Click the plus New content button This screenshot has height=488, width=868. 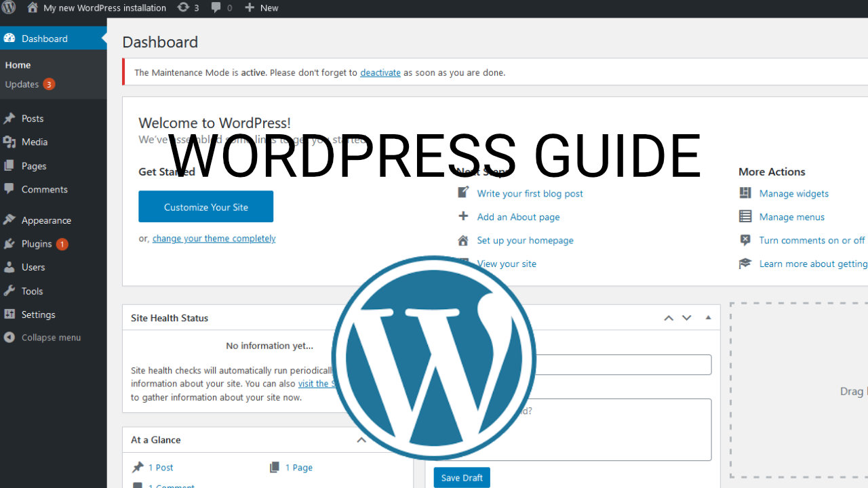pos(261,8)
